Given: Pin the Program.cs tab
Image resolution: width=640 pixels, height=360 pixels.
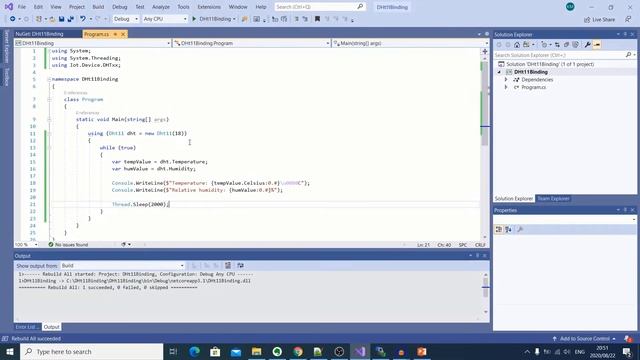Looking at the screenshot, I should (x=115, y=34).
